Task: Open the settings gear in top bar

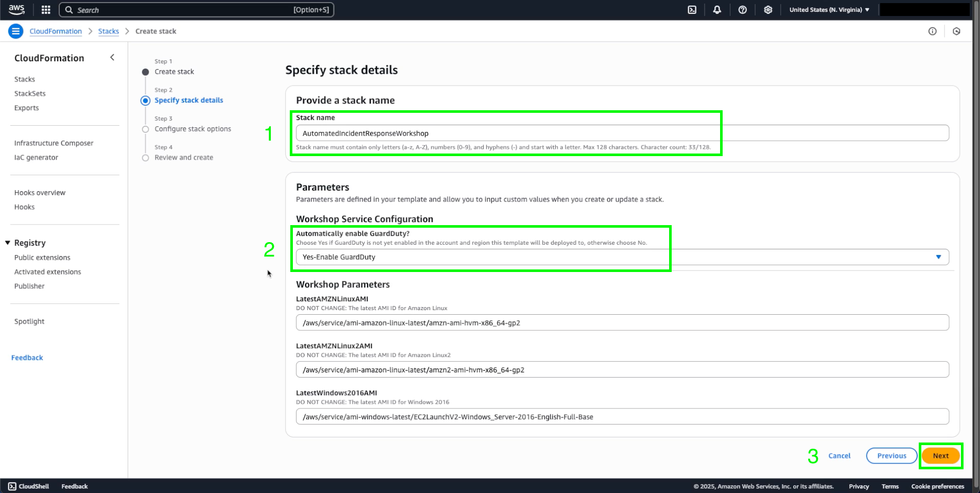Action: [768, 10]
